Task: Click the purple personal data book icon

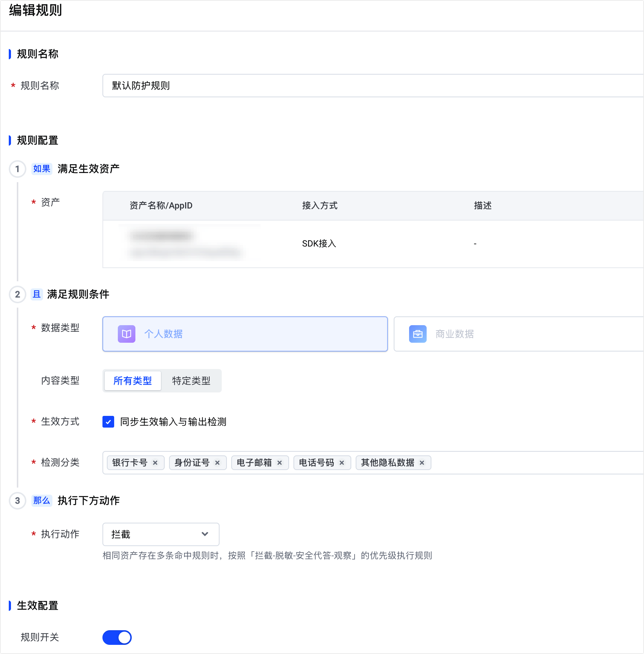Action: tap(127, 334)
